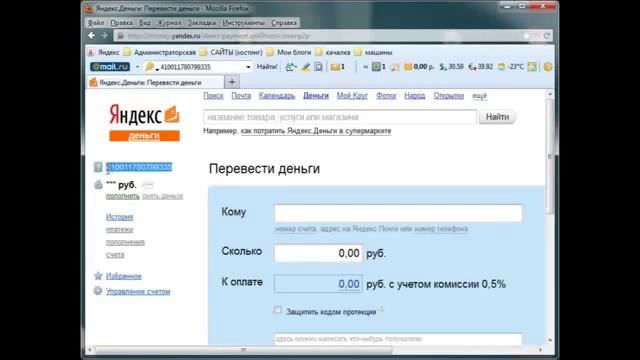Expand the toolbar overflow chevron »
The height and width of the screenshot is (360, 640).
pyautogui.click(x=365, y=67)
